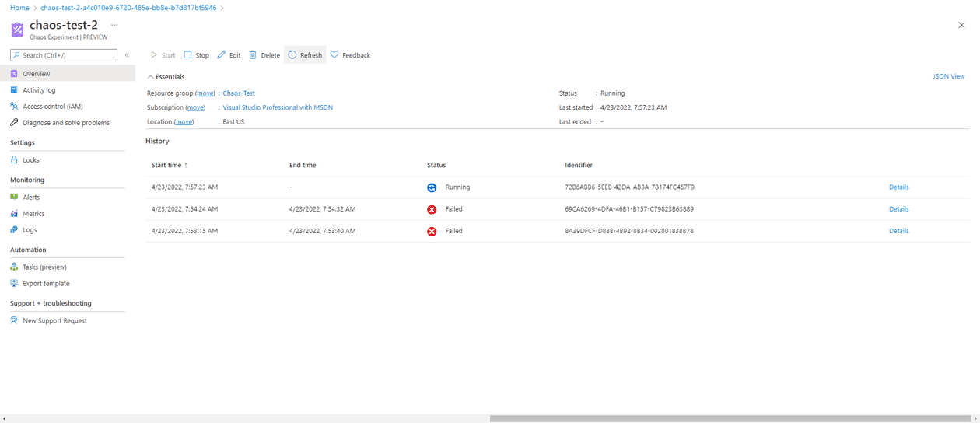This screenshot has height=423, width=980.
Task: Click the horizontal scrollbar at bottom
Action: [731, 418]
